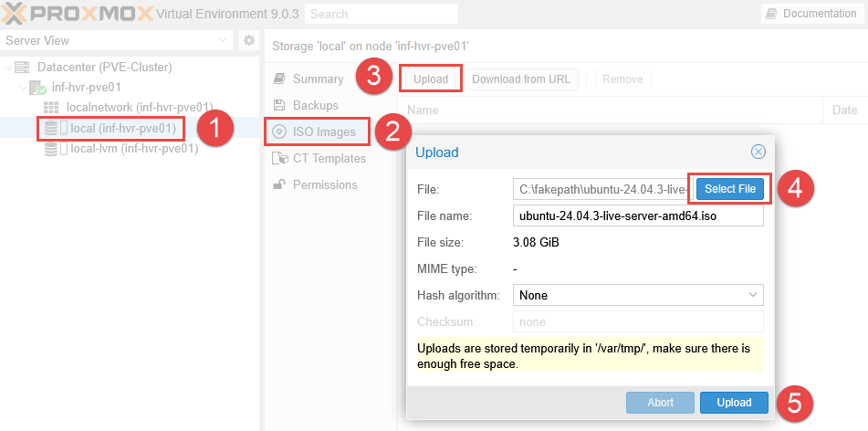Close the Upload dialog with X icon

[x=758, y=152]
